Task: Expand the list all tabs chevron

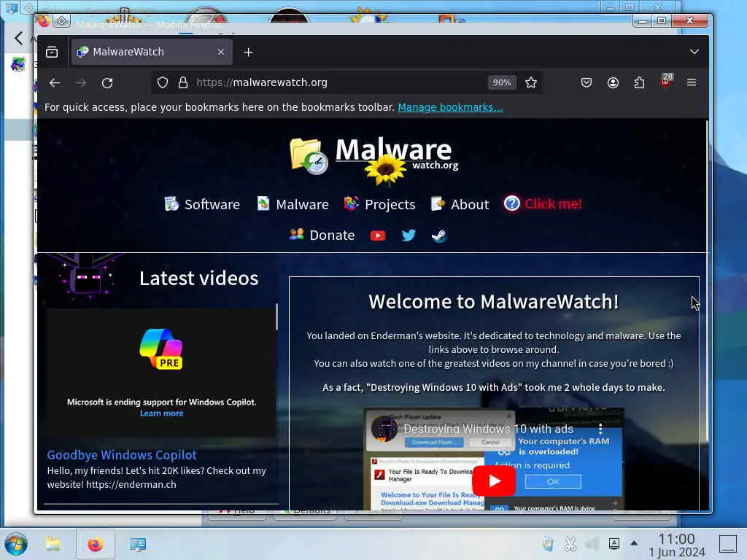Action: [694, 52]
